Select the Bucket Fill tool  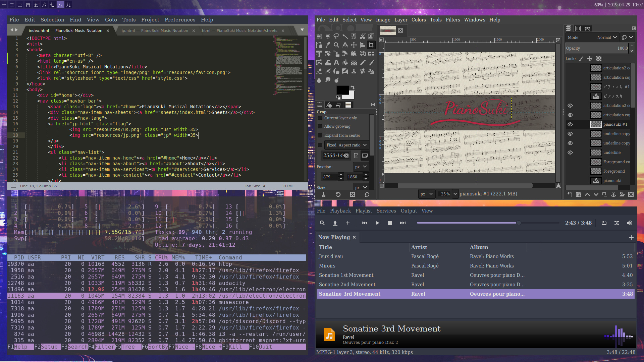click(345, 62)
